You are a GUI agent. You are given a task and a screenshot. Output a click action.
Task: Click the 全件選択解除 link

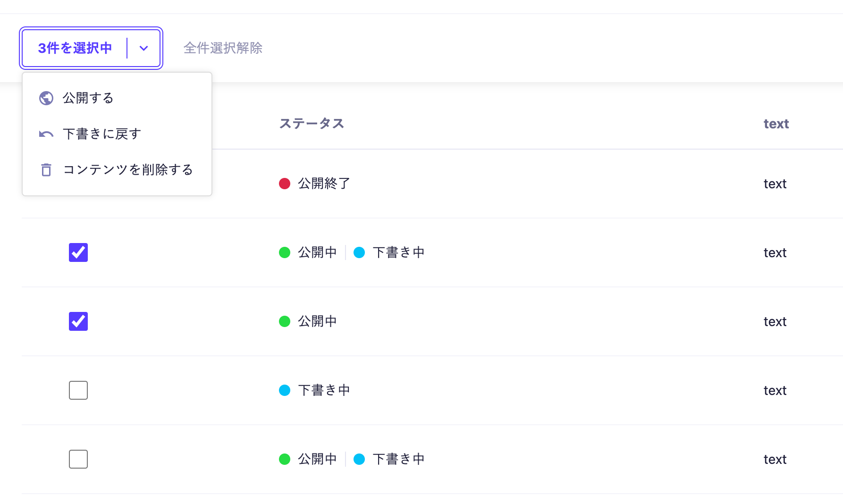tap(223, 48)
